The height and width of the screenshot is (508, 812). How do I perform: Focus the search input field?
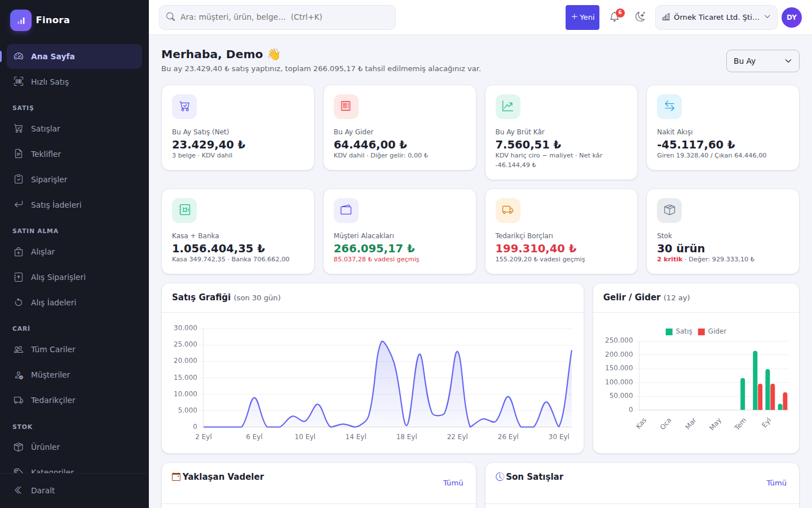click(x=277, y=17)
